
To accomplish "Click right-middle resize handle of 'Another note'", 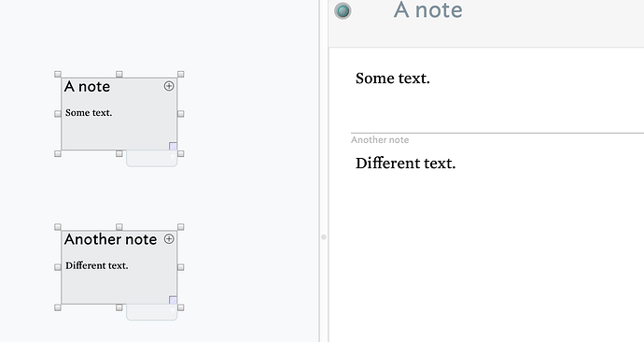I will click(181, 267).
